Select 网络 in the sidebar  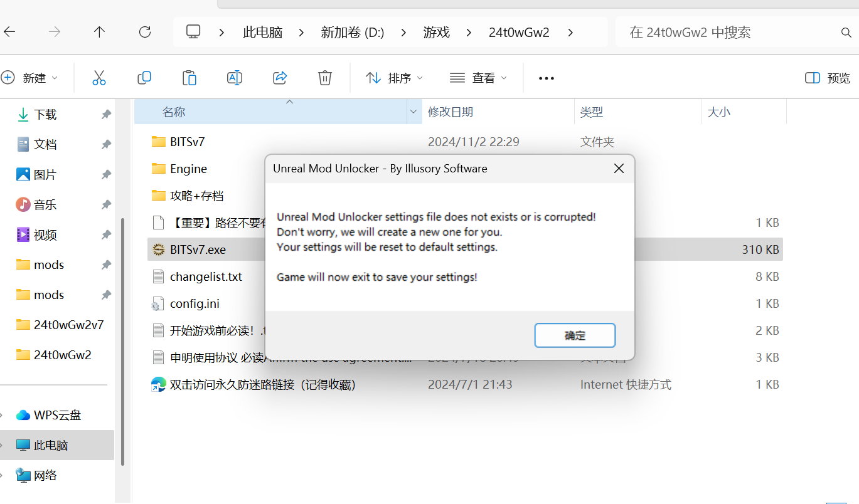45,475
